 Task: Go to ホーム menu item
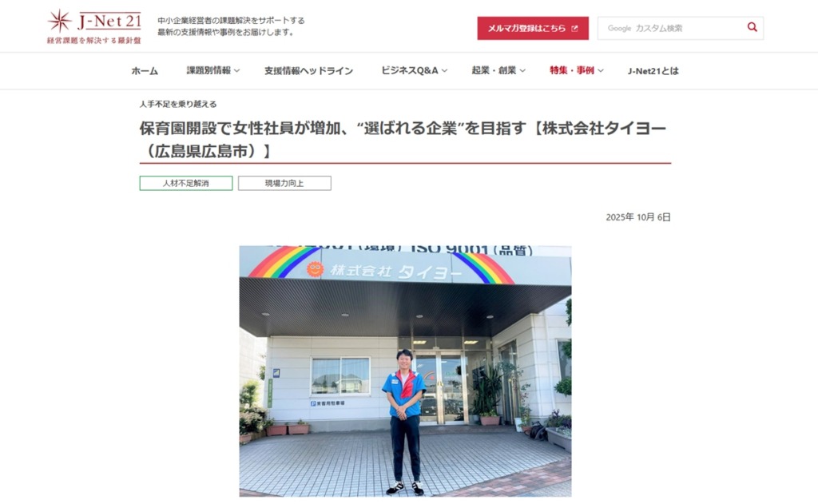[145, 70]
